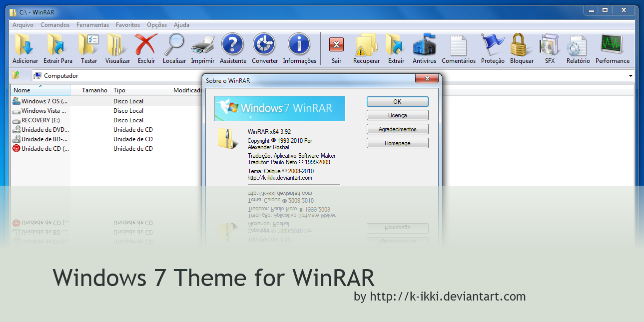Image resolution: width=644 pixels, height=322 pixels.
Task: Click the Licença button
Action: [397, 115]
